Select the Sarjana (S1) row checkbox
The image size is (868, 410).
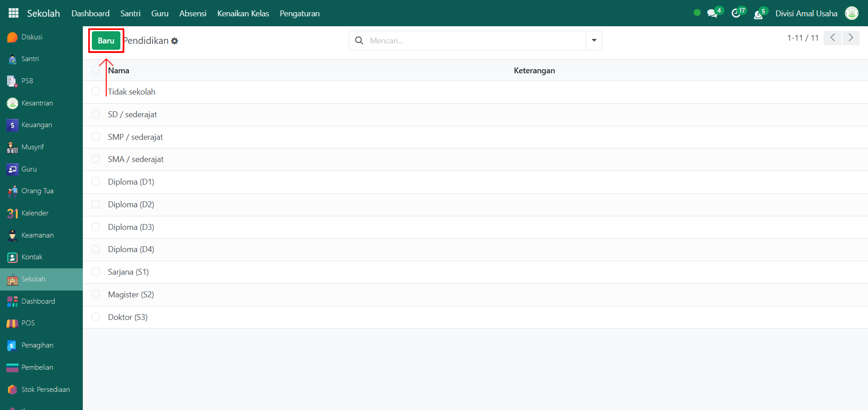click(95, 272)
